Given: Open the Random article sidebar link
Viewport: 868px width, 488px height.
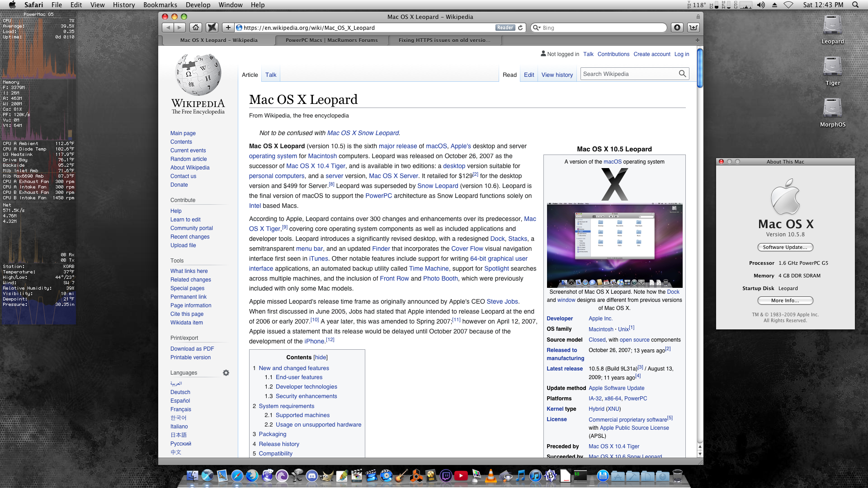Looking at the screenshot, I should coord(189,159).
